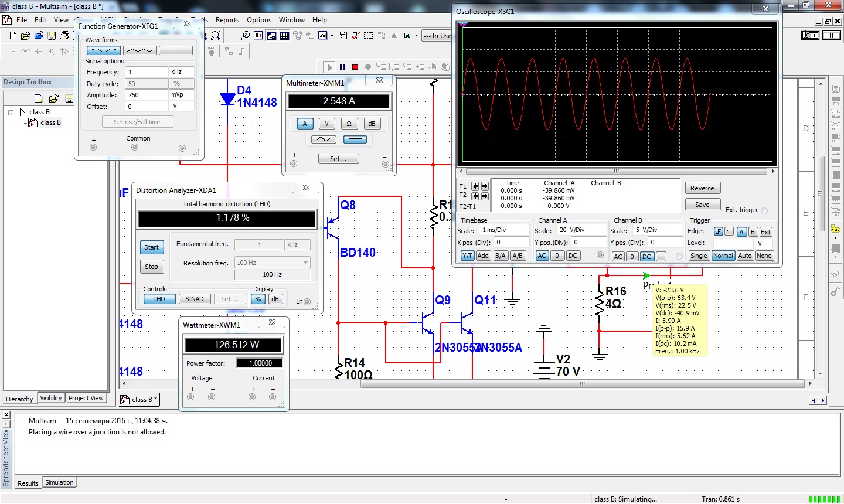
Task: Open the Edit menu
Action: (40, 20)
